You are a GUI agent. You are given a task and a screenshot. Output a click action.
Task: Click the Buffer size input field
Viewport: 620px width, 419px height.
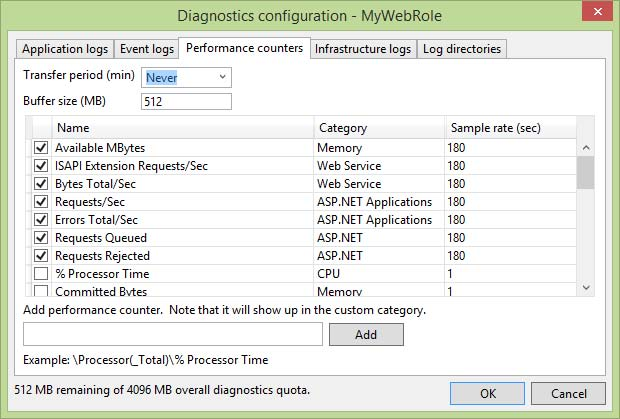click(x=187, y=101)
